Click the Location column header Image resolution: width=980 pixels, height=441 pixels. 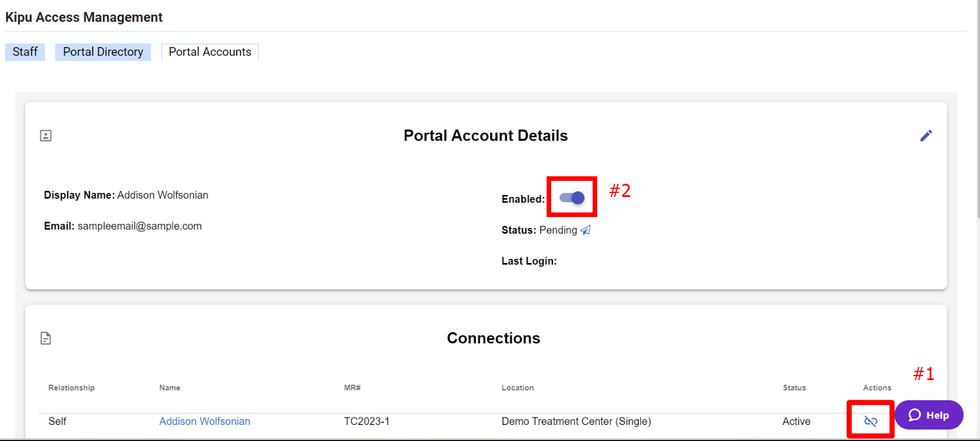517,388
